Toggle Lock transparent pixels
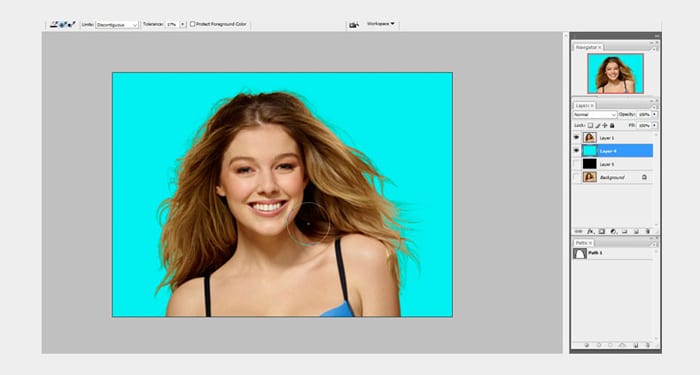Image resolution: width=700 pixels, height=375 pixels. click(590, 125)
